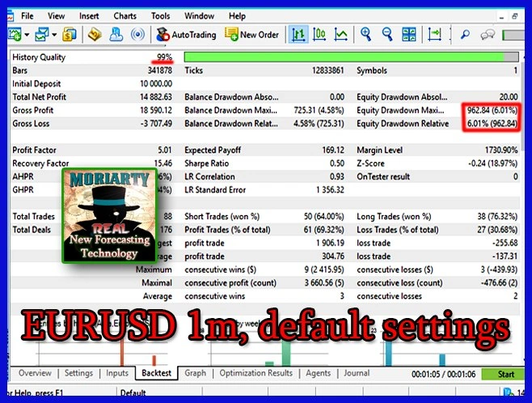The image size is (532, 403).
Task: Expand the profiles dropdown arrow
Action: pos(54,35)
